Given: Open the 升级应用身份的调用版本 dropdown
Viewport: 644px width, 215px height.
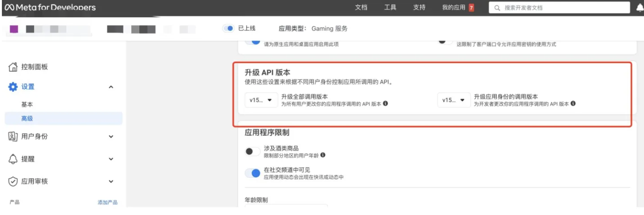Looking at the screenshot, I should [454, 100].
